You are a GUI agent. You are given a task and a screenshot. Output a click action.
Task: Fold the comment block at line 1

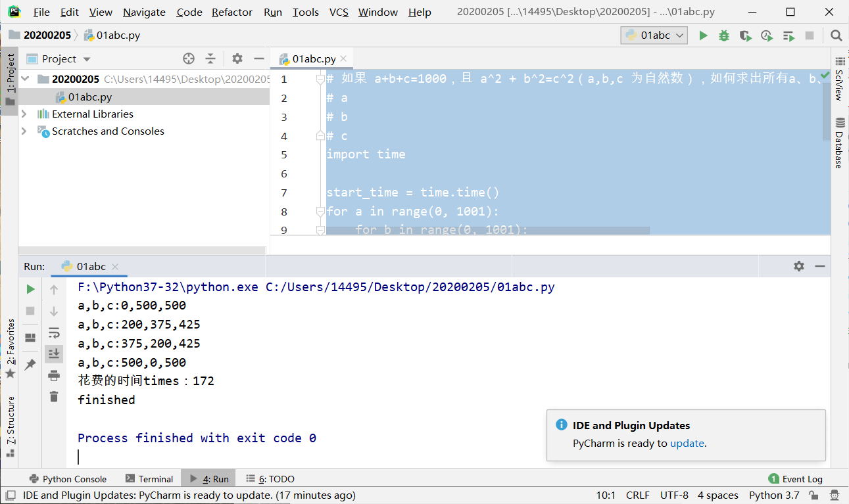click(x=320, y=79)
